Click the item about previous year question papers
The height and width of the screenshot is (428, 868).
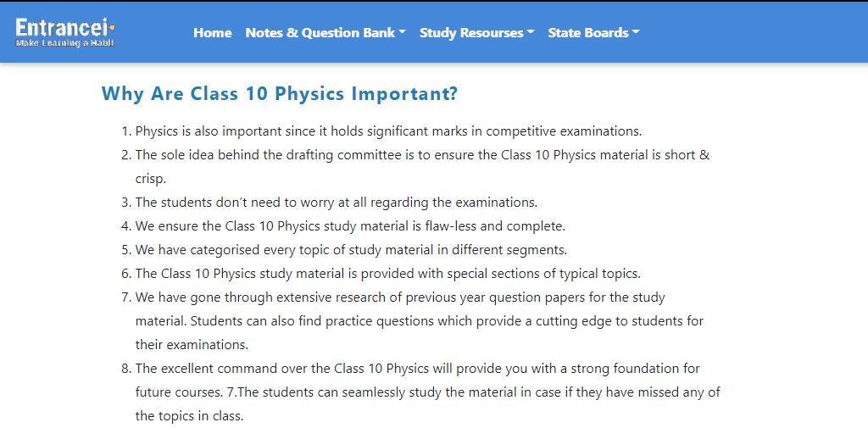[419, 321]
